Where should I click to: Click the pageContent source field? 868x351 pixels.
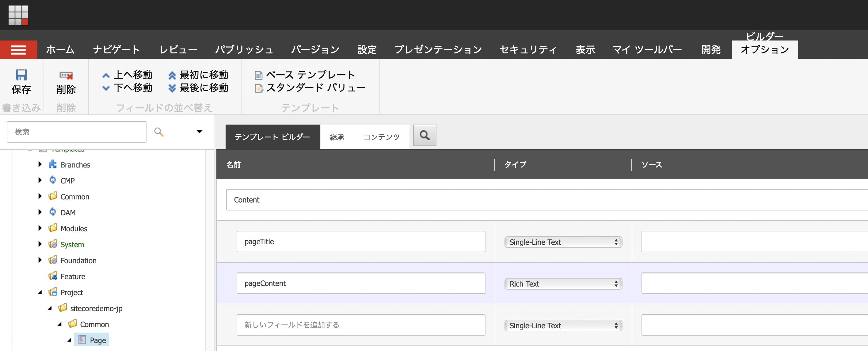coord(755,283)
